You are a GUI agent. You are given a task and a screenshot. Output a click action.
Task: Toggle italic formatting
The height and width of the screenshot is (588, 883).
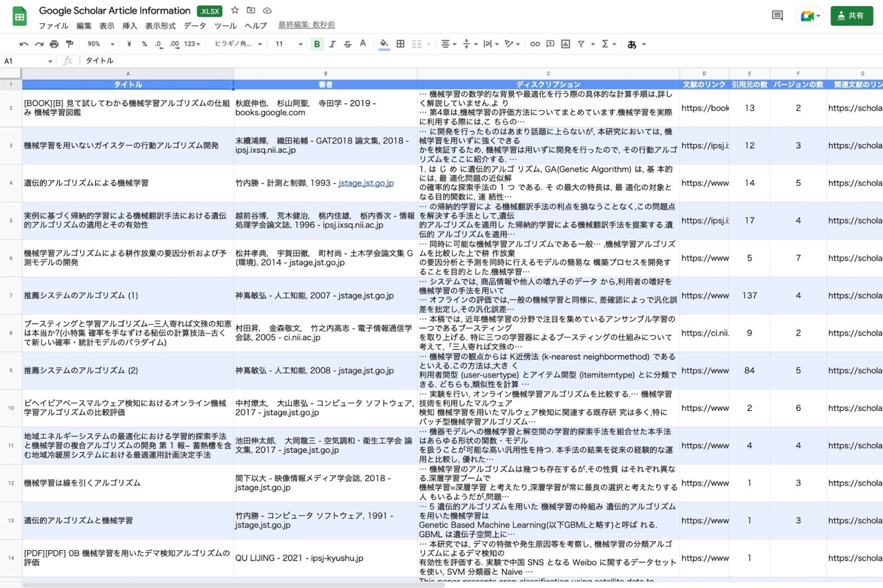(x=332, y=44)
